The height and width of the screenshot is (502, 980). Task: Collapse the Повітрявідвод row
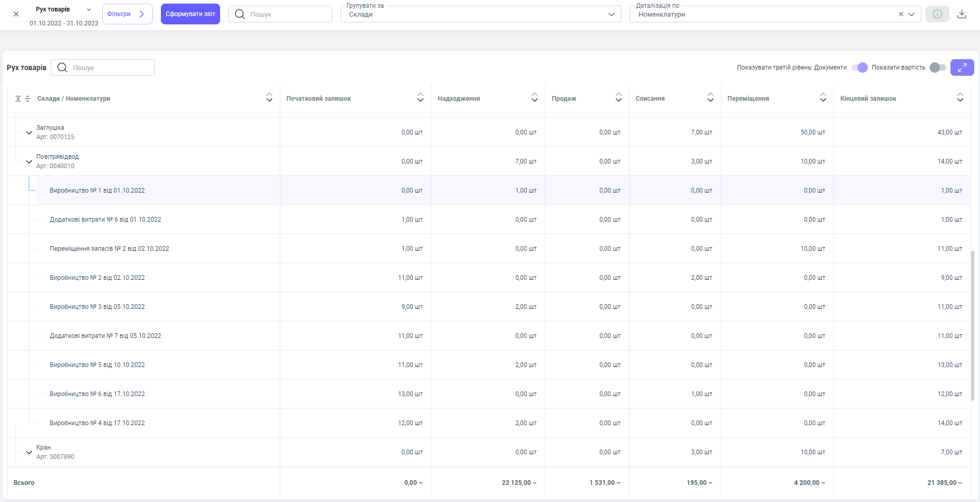pyautogui.click(x=29, y=161)
